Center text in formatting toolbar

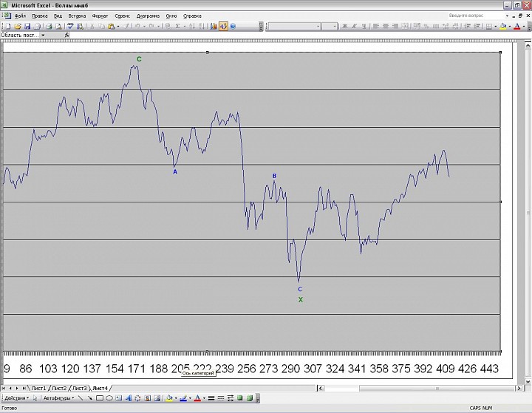(x=386, y=26)
